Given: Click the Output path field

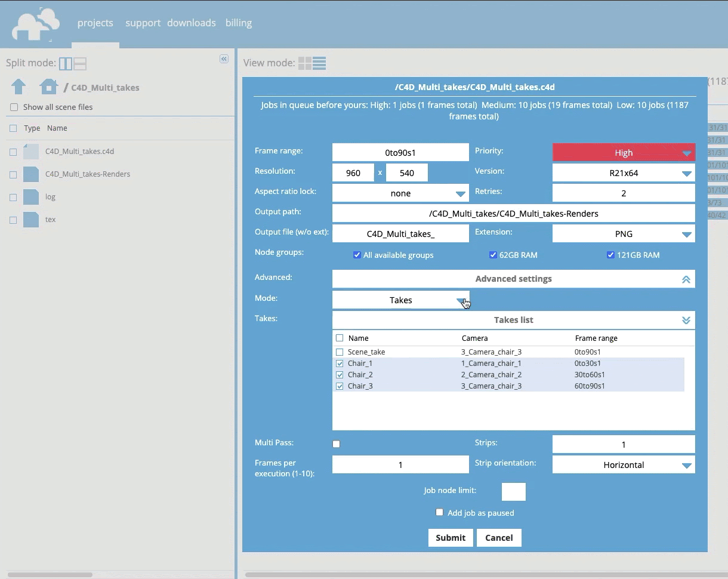Looking at the screenshot, I should coord(513,213).
